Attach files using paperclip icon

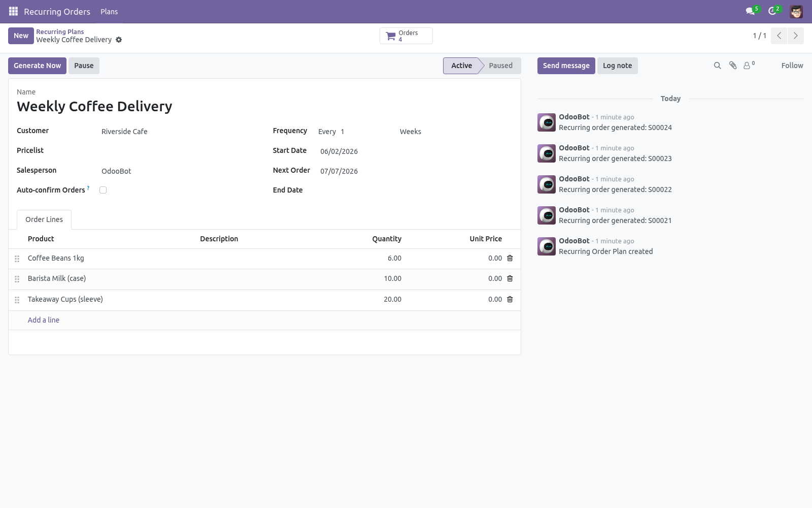pos(733,66)
